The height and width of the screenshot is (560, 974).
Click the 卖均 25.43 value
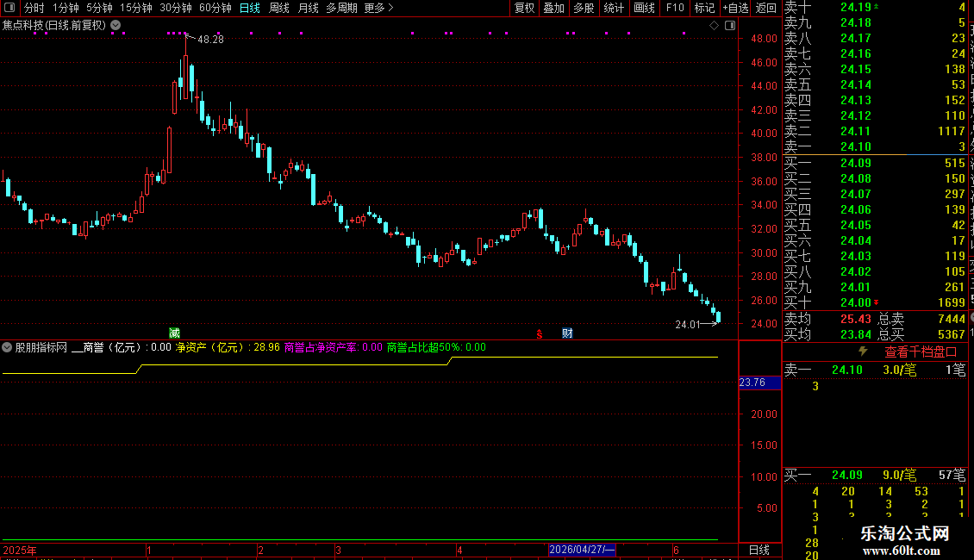tap(855, 319)
